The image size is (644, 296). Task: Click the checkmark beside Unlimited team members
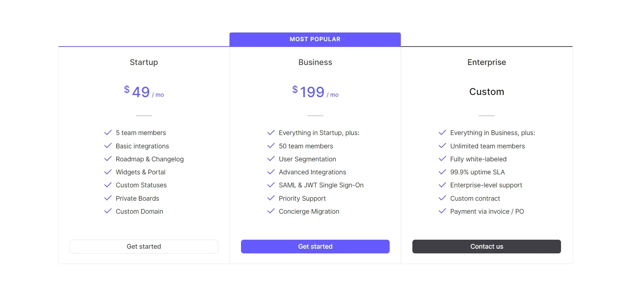coord(442,146)
